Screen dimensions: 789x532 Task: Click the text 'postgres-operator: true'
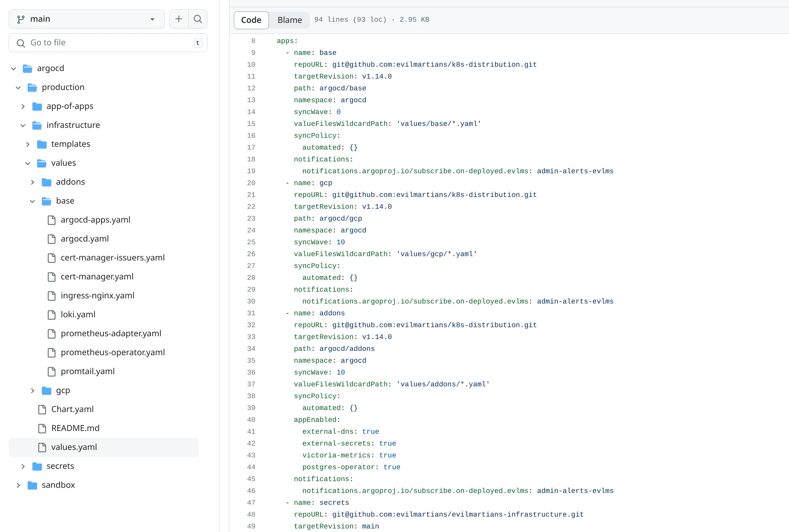click(351, 467)
